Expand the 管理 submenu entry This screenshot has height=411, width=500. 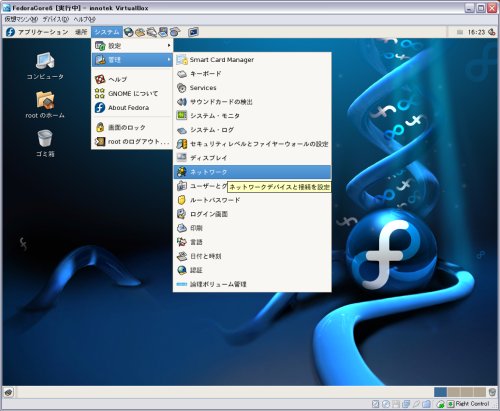coord(132,60)
